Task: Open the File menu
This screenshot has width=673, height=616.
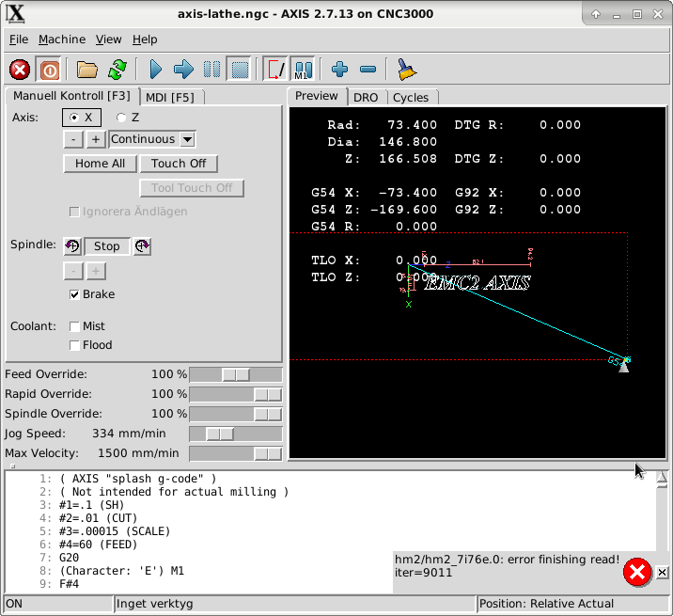Action: pyautogui.click(x=19, y=39)
